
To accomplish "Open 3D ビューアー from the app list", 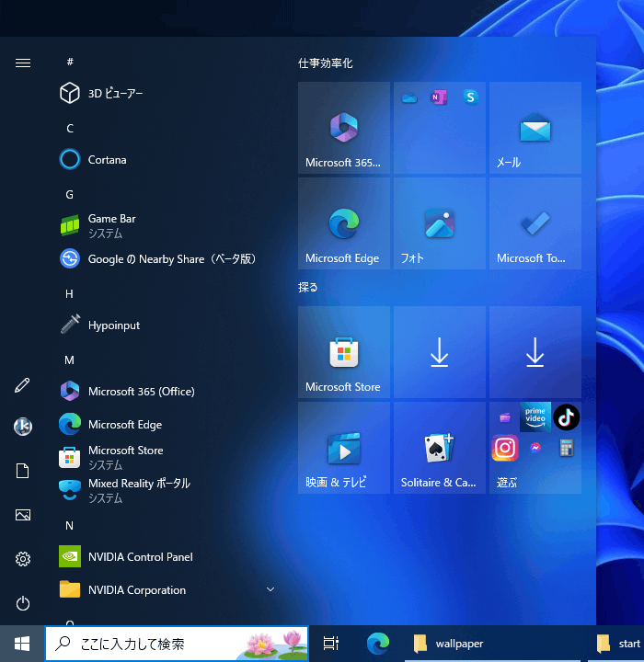I will (166, 93).
